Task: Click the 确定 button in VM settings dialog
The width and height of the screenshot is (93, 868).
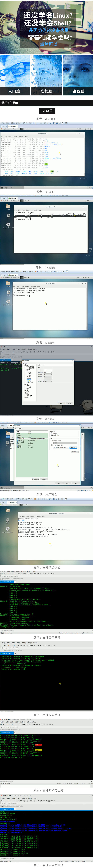Action: (59, 483)
